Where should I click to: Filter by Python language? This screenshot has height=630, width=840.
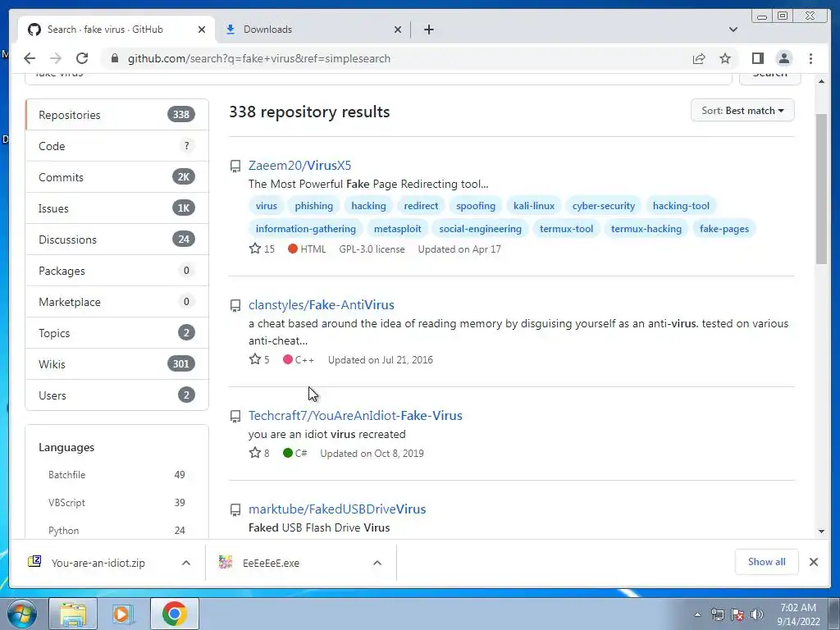pos(116,531)
